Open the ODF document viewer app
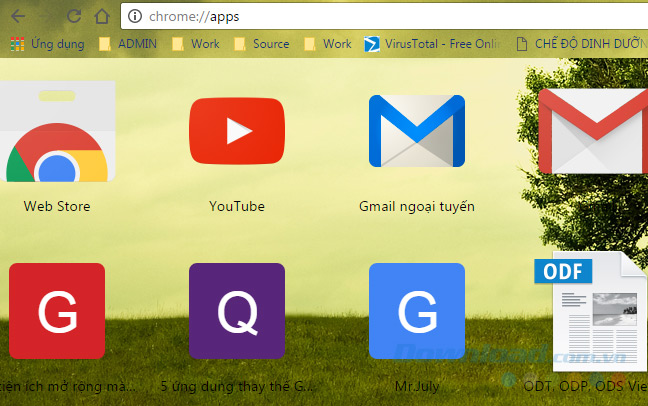Image resolution: width=648 pixels, height=406 pixels. coord(592,311)
